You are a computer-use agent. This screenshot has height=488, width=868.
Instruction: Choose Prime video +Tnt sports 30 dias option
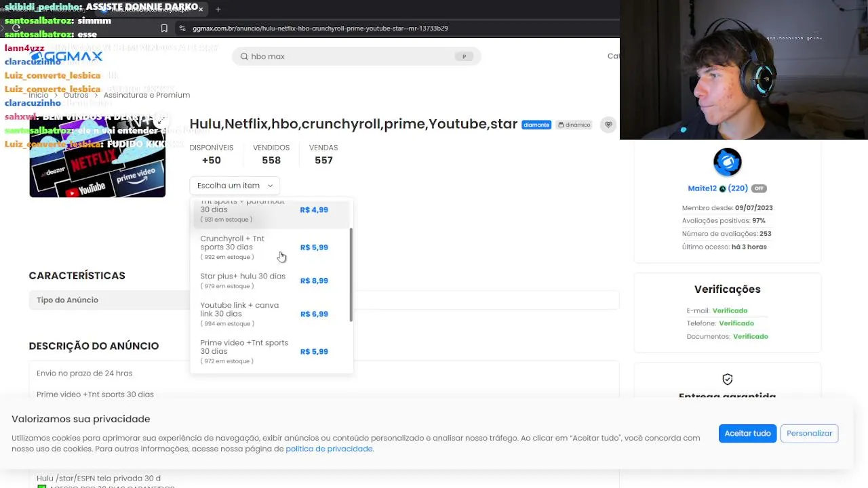[271, 352]
